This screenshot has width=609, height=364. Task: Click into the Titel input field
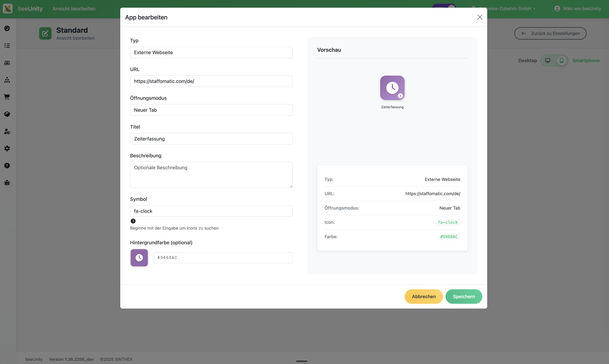(x=211, y=139)
